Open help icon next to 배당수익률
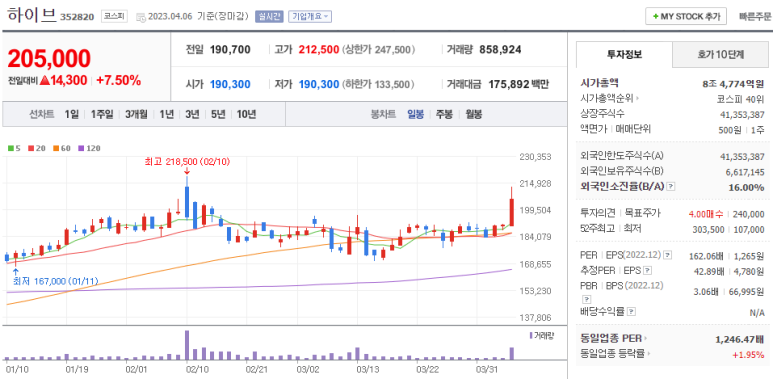The width and height of the screenshot is (773, 379). point(632,311)
